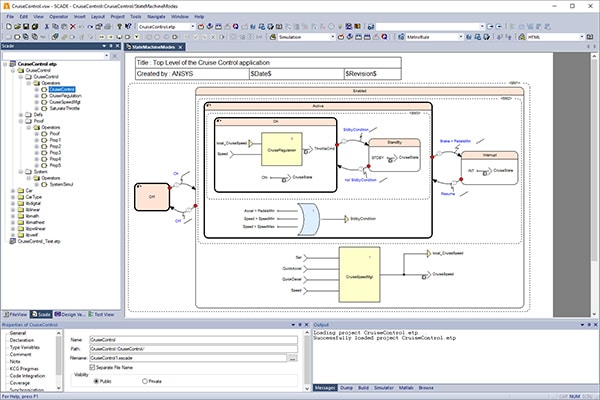600x400 pixels.
Task: Click the Name input field
Action: [x=193, y=340]
